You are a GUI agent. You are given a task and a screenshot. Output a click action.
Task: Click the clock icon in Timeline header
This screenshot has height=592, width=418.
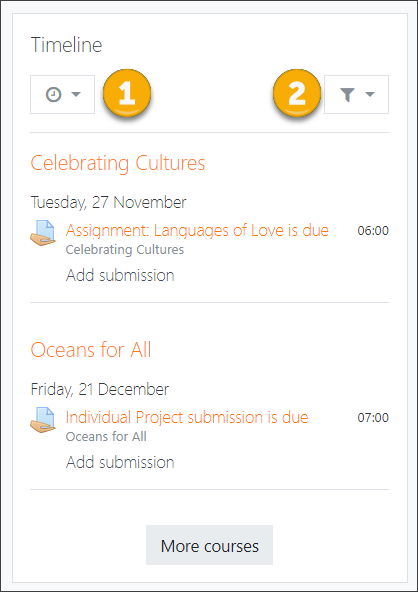[x=54, y=94]
